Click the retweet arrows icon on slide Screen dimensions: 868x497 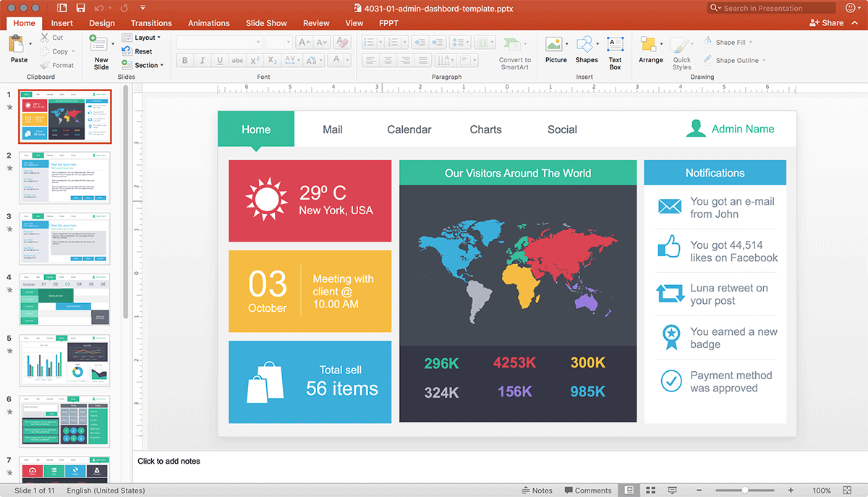pyautogui.click(x=670, y=294)
